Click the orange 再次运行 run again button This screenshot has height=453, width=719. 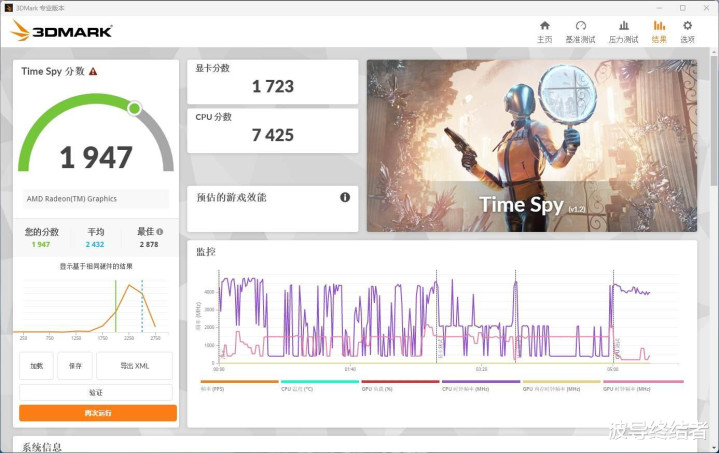tap(98, 413)
